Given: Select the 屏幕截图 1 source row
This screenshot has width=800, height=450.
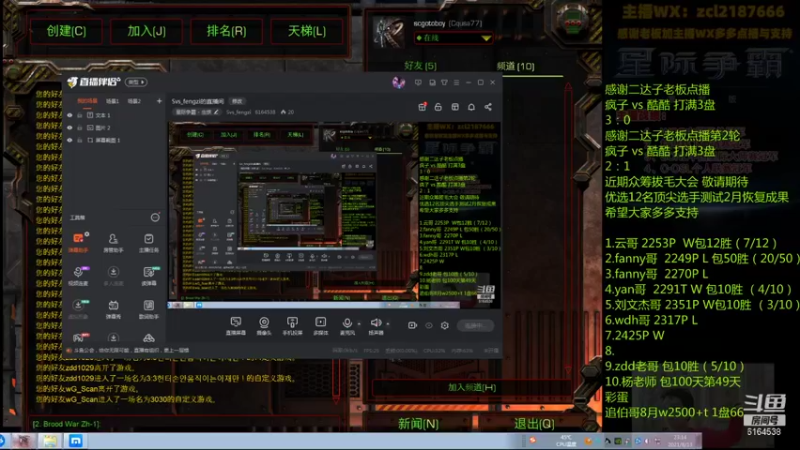Looking at the screenshot, I should (x=115, y=140).
